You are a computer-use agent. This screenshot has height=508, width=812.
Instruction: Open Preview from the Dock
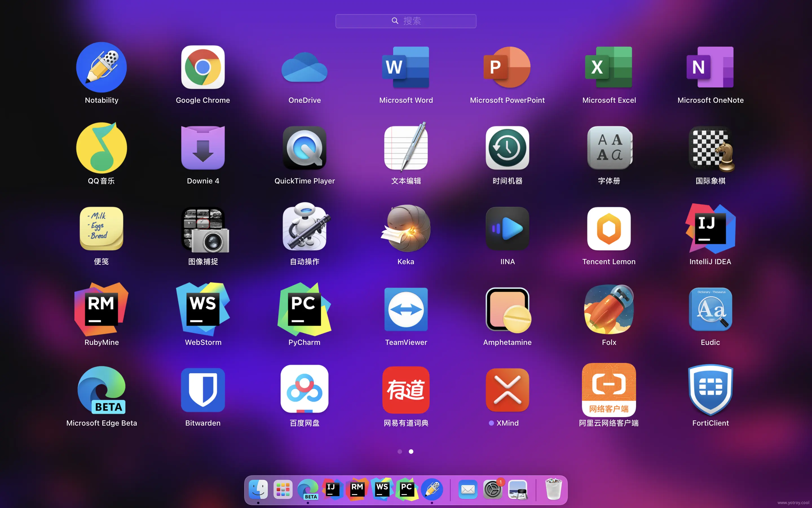(x=518, y=490)
